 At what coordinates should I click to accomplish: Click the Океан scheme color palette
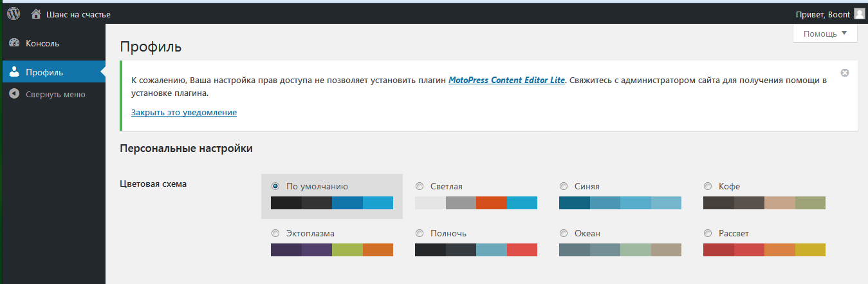620,250
